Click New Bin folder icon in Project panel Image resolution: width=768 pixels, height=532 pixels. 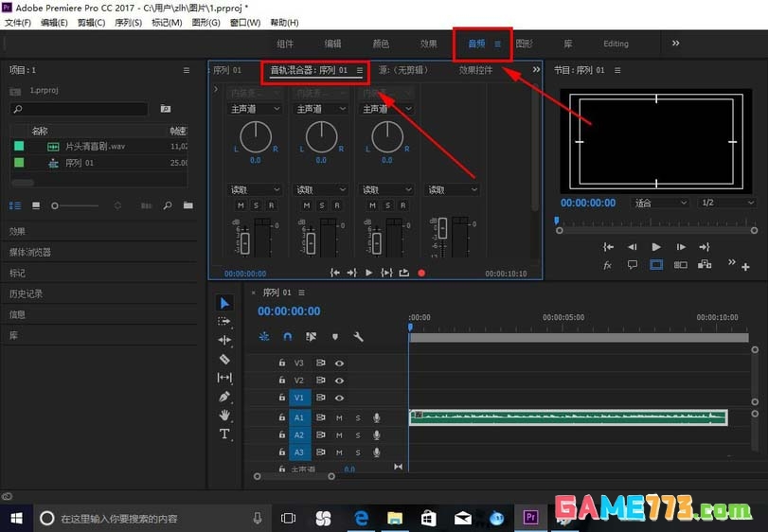tap(188, 205)
